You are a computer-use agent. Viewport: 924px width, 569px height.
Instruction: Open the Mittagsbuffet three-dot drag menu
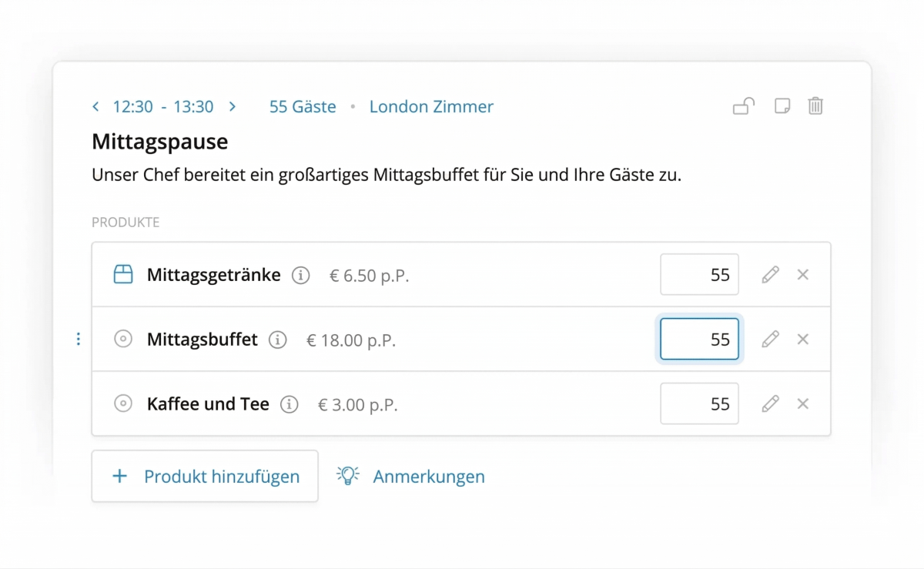click(x=78, y=340)
